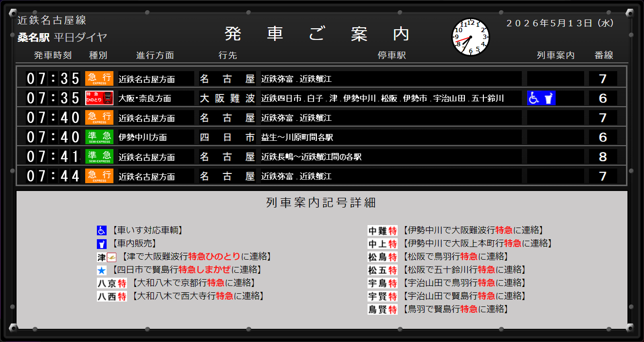
Task: Click the 特急ひのとり badge at 07:35
Action: (x=99, y=98)
